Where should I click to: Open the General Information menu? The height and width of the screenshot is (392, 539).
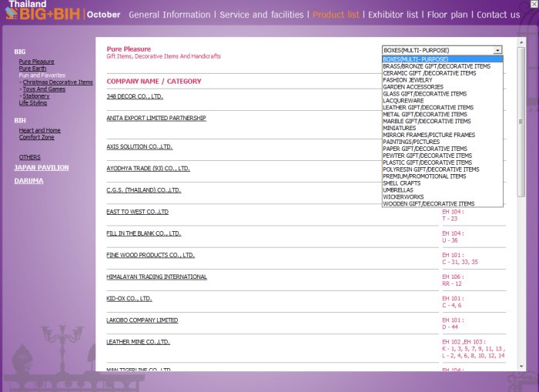coord(169,15)
